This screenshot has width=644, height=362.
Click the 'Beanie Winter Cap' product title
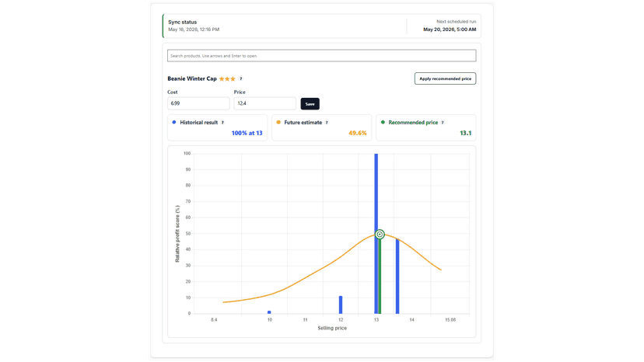[x=192, y=78]
